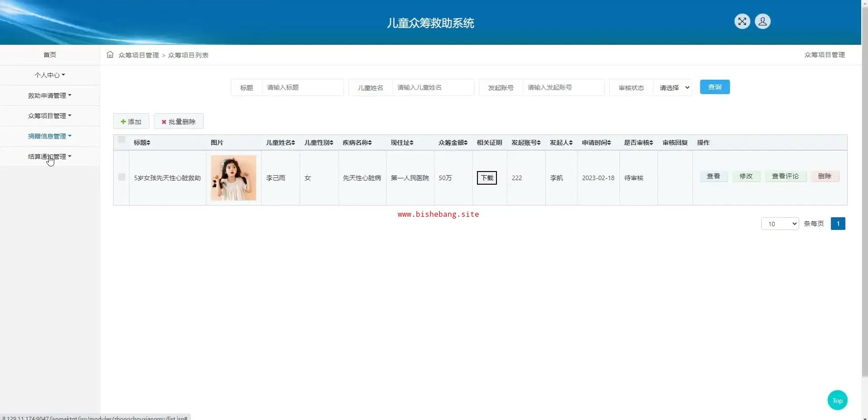Open the 10 items per page dropdown
The width and height of the screenshot is (868, 420).
tap(780, 224)
